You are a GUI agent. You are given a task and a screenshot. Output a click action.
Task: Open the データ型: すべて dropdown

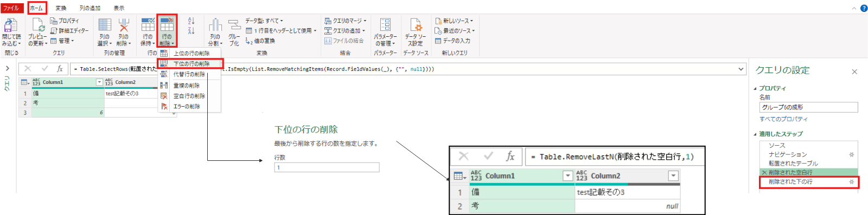[264, 21]
